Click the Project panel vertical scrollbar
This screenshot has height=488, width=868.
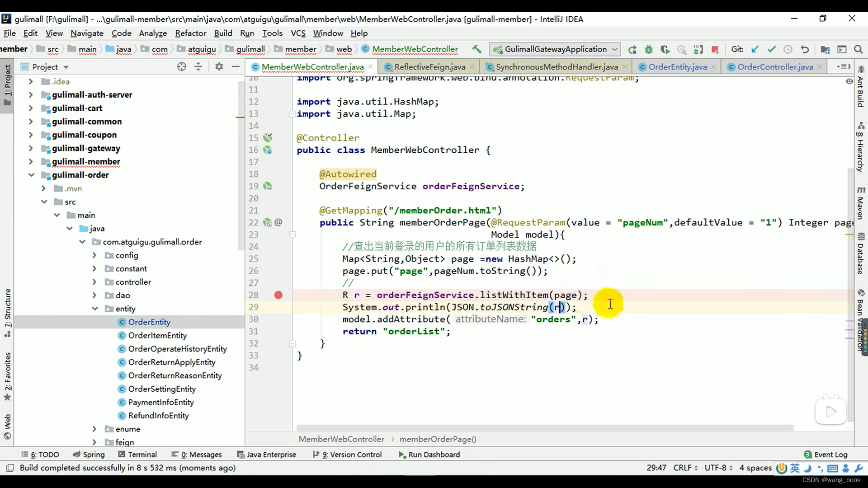(x=241, y=166)
